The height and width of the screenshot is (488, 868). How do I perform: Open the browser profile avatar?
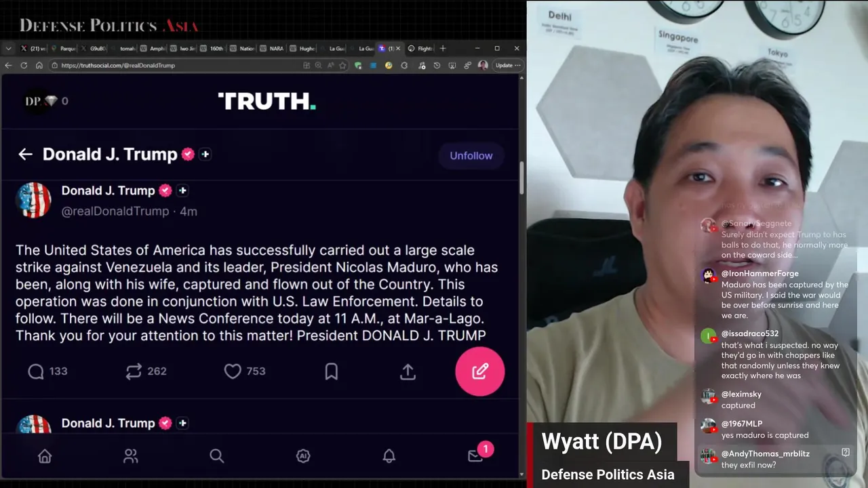[x=483, y=65]
